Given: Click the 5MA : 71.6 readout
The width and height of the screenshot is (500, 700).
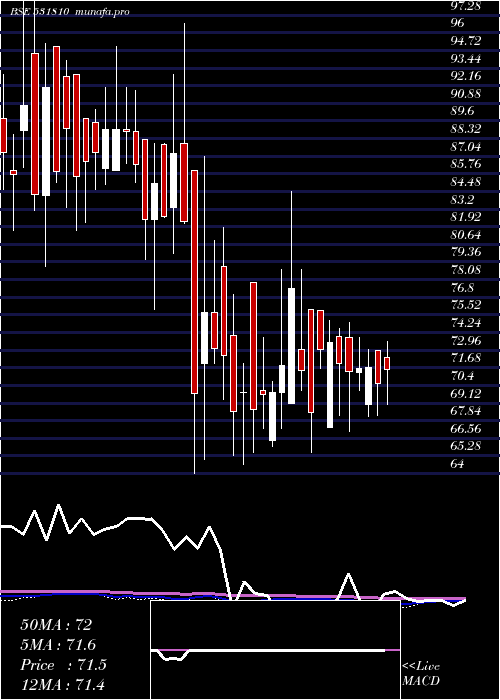Looking at the screenshot, I should pos(58,645).
